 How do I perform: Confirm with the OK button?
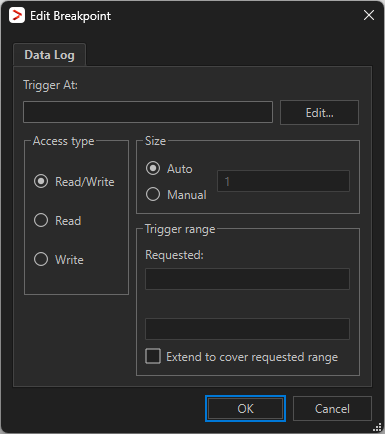[245, 409]
